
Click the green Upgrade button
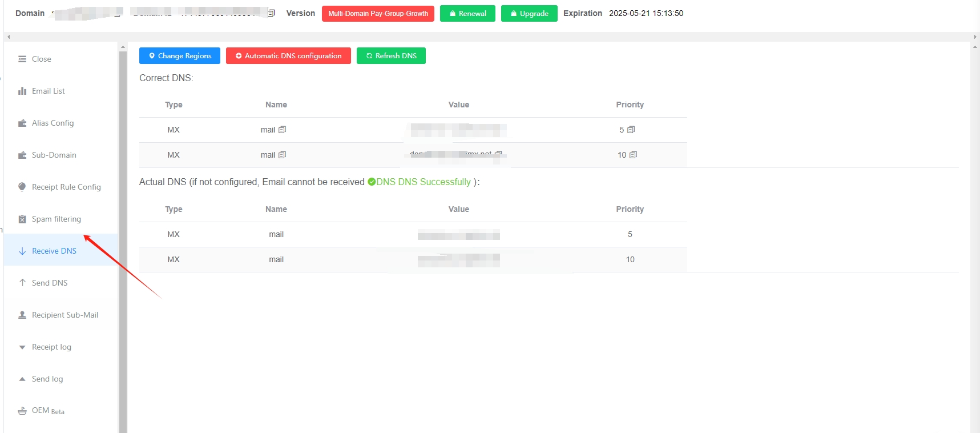pos(529,14)
